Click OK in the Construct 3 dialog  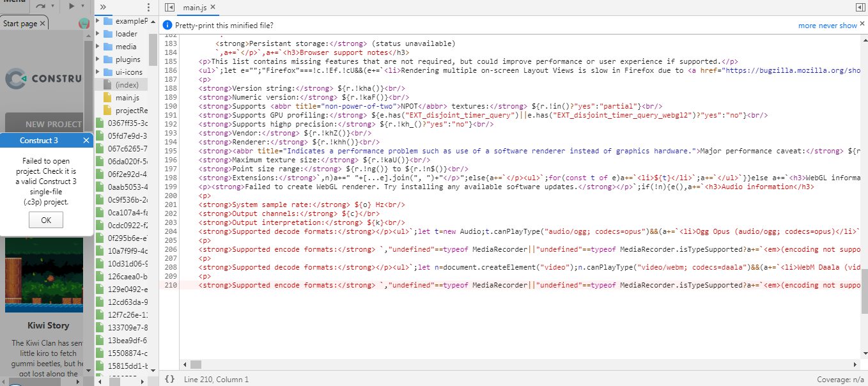coord(46,220)
